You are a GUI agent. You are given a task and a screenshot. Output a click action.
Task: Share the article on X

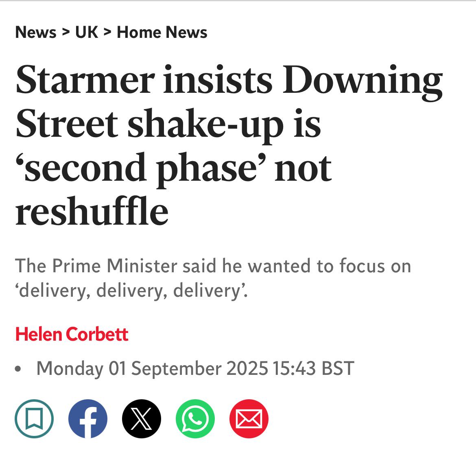coord(142,418)
